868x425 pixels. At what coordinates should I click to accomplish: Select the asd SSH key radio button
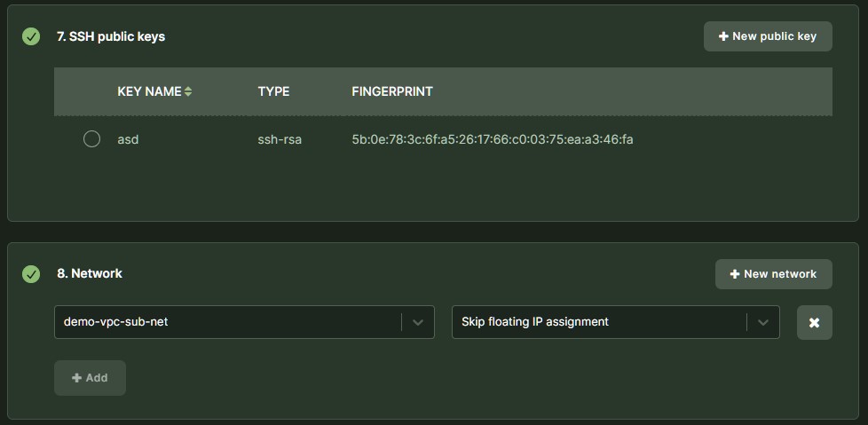[91, 139]
